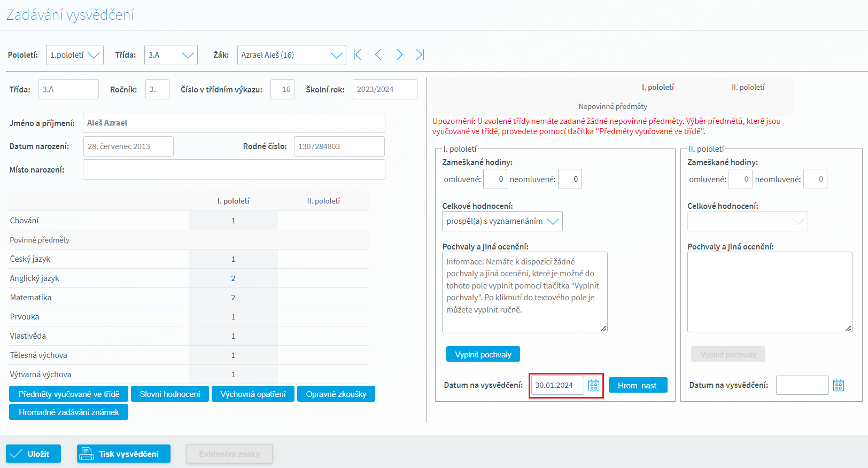Click Chování grade cell for I. pololetí
868x468 pixels.
(233, 221)
